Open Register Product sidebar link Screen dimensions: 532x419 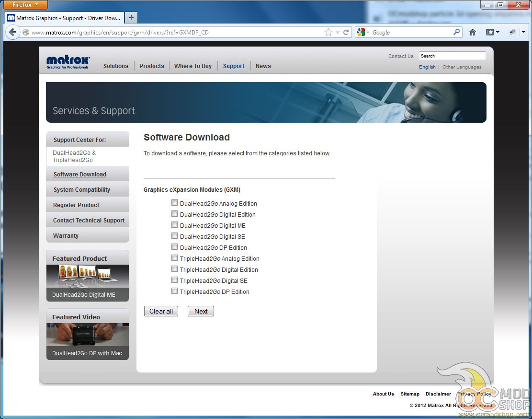[x=76, y=205]
